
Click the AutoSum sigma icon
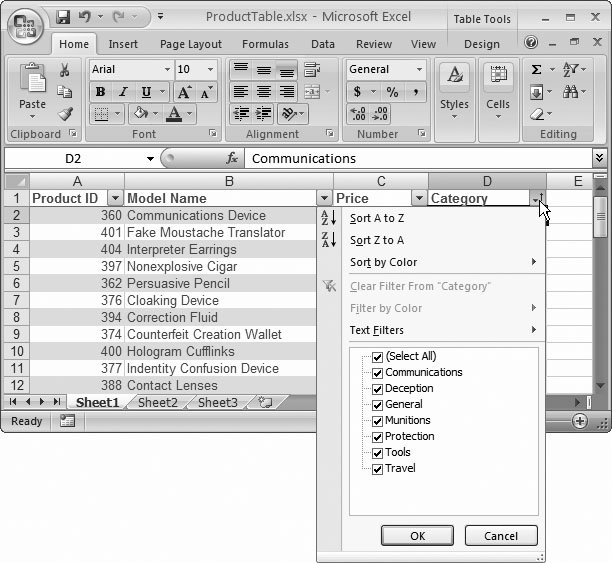pos(537,70)
